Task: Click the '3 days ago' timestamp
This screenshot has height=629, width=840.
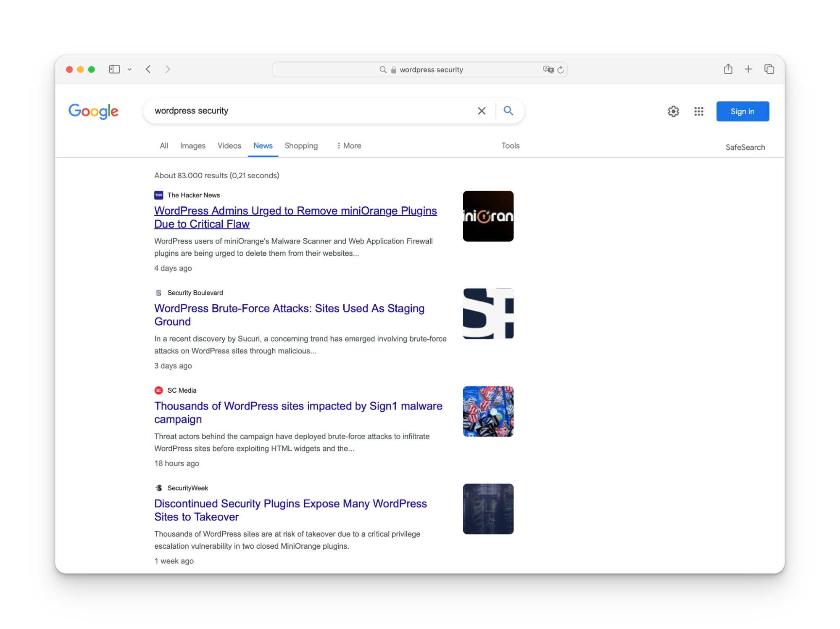Action: pyautogui.click(x=173, y=366)
